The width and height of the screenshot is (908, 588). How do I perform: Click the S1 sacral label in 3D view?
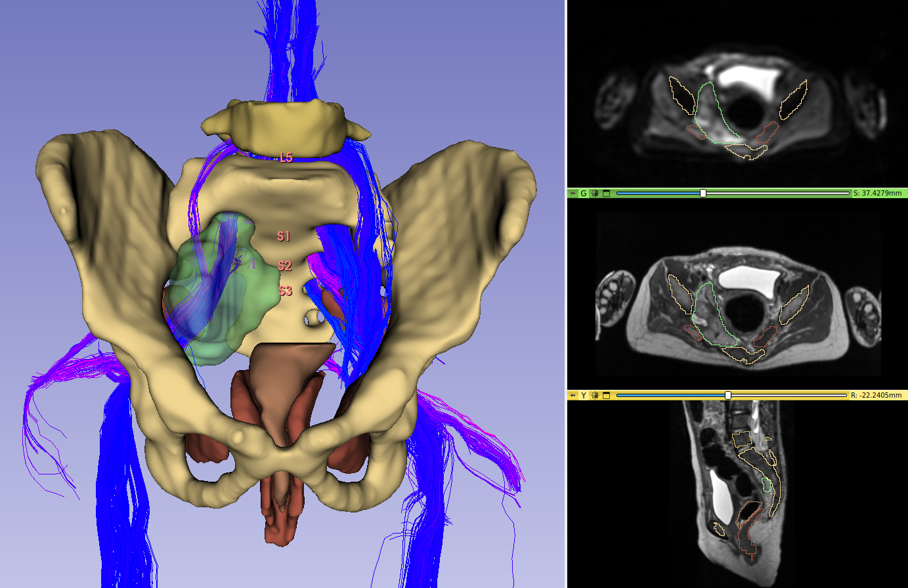tap(284, 236)
